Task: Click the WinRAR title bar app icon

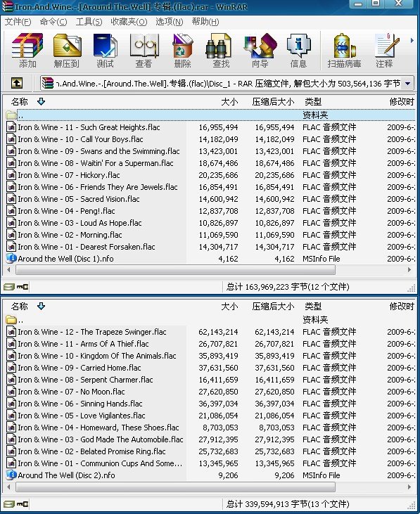Action: (x=7, y=6)
